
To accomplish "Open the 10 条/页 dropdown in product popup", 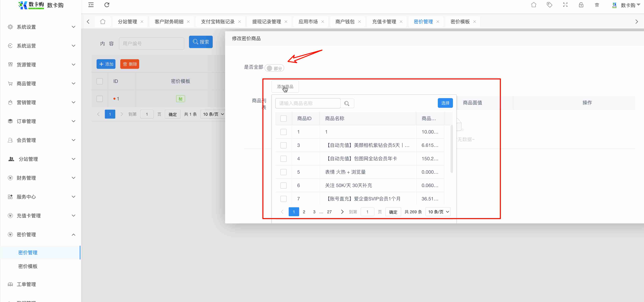I will click(x=438, y=212).
